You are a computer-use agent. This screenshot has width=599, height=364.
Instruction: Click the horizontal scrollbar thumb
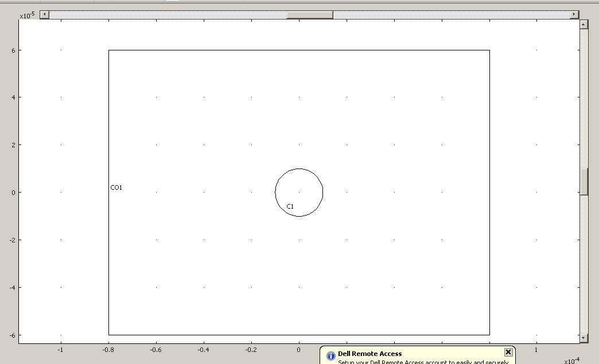(309, 14)
